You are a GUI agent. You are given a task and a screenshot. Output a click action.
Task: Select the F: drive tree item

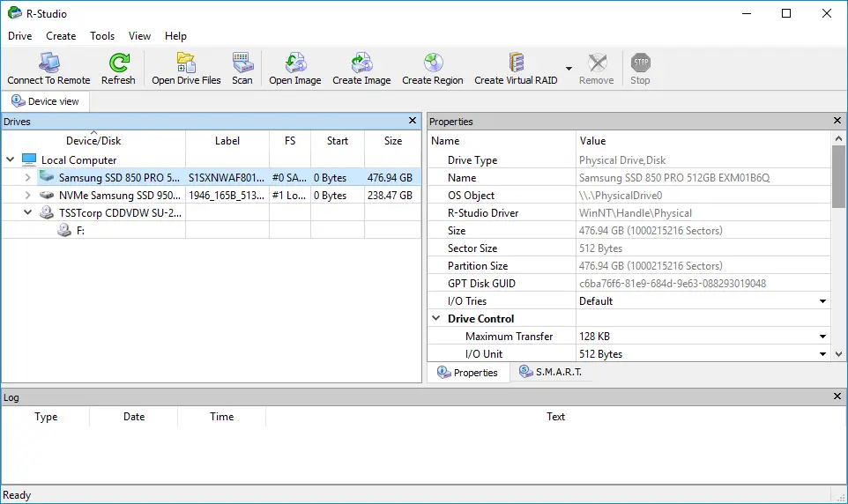80,230
